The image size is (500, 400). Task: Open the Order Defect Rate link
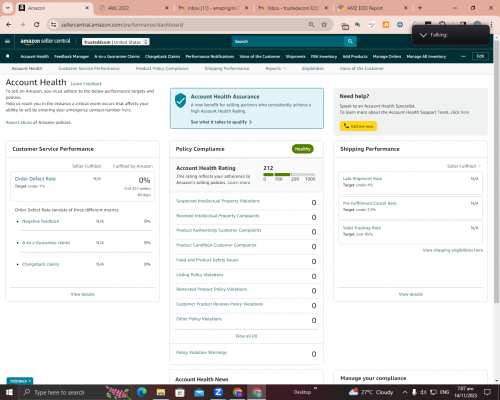(35, 179)
